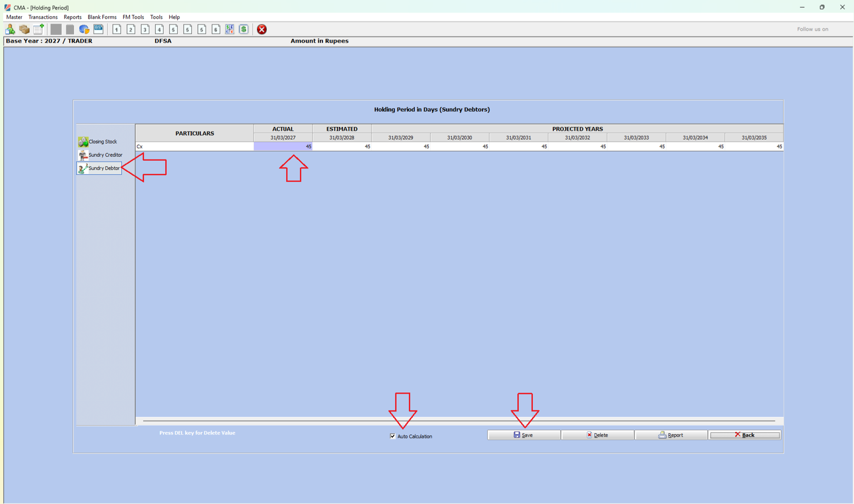Viewport: 854px width, 504px height.
Task: Open the BS balance sheet icon
Action: (x=99, y=30)
